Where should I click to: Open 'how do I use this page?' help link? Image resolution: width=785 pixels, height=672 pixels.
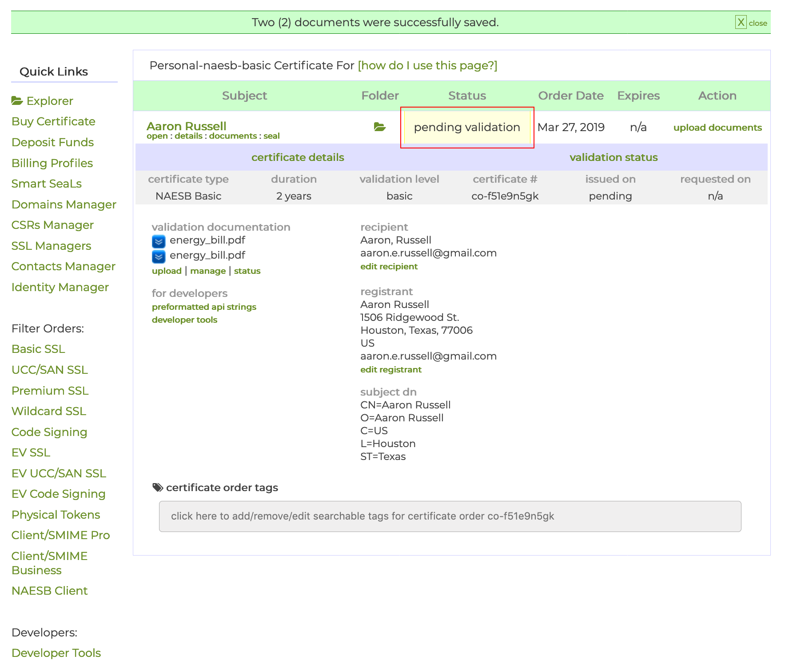[x=427, y=65]
